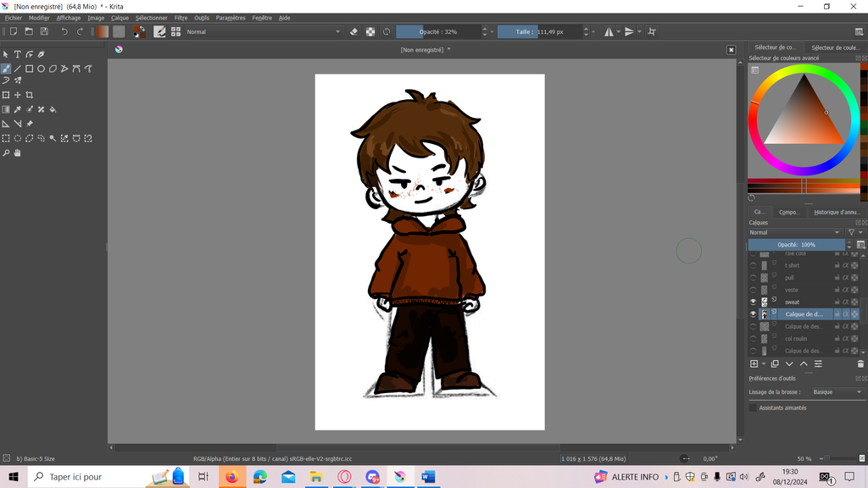Hide the sweat layer

[753, 302]
